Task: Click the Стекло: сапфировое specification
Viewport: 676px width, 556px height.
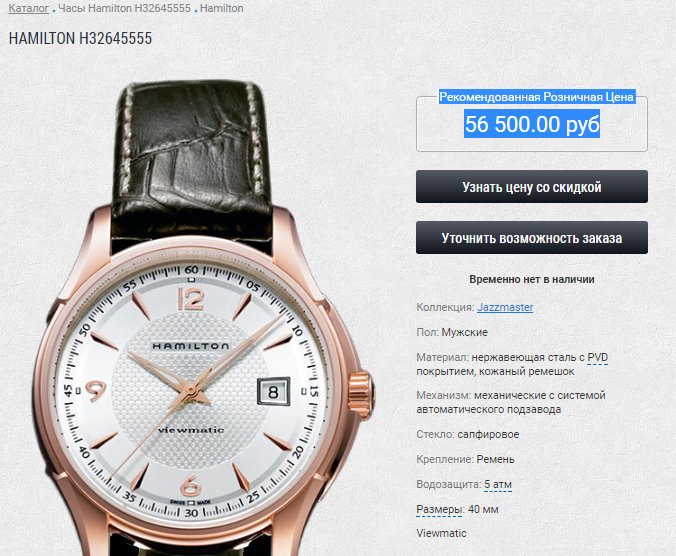Action: [x=467, y=434]
